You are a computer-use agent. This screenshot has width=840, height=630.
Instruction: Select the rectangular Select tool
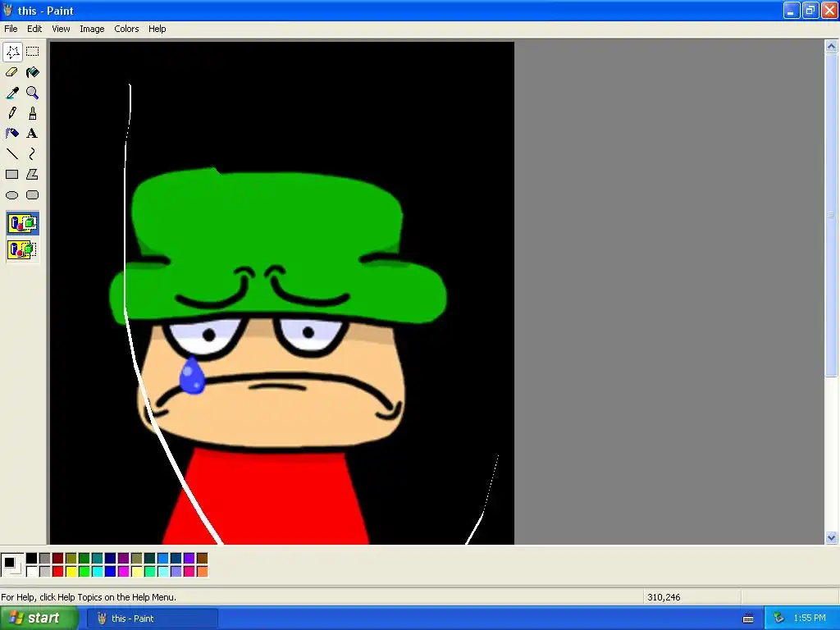pyautogui.click(x=33, y=52)
